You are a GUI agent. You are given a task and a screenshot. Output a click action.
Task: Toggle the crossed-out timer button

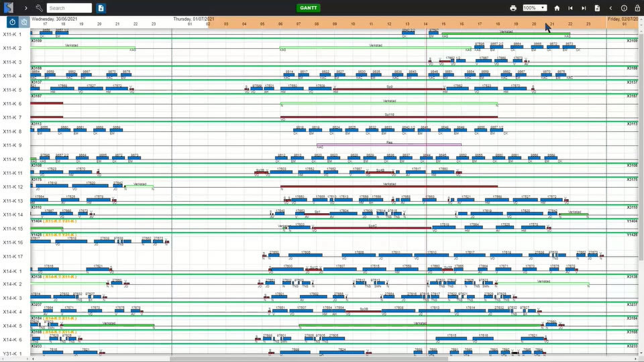24,22
